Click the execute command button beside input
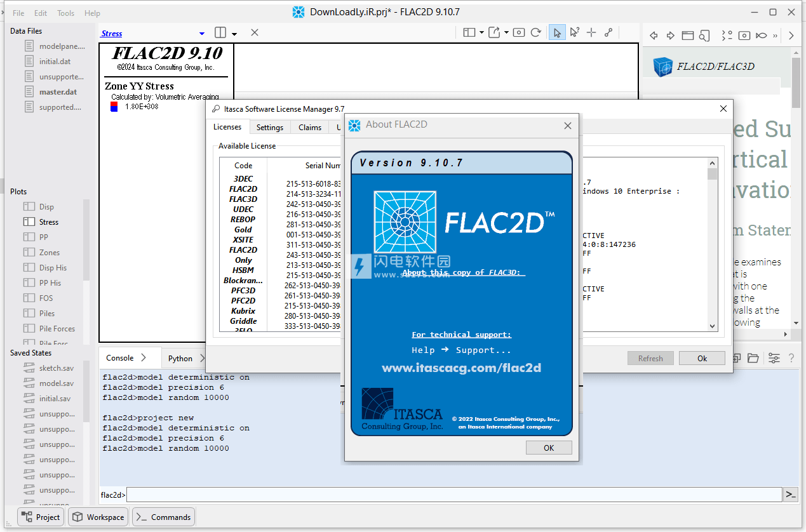The image size is (806, 532). [x=791, y=495]
